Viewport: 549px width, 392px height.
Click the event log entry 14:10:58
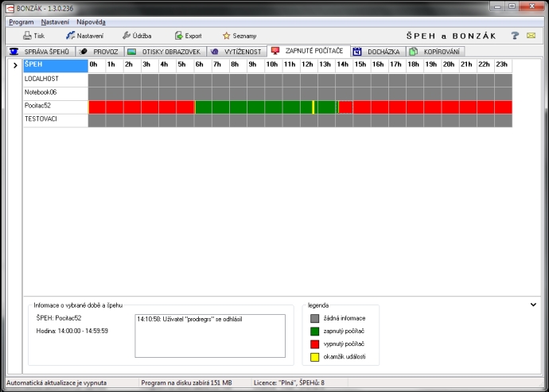point(189,319)
